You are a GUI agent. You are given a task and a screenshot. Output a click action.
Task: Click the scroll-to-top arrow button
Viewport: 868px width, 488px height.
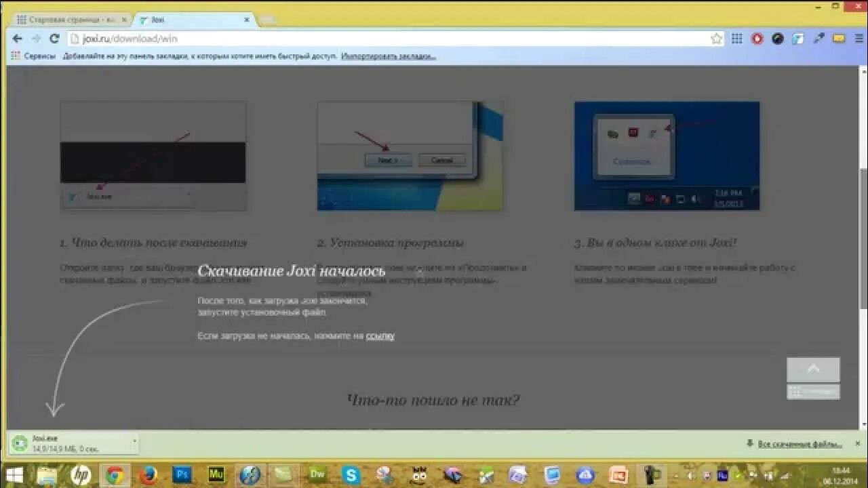813,369
